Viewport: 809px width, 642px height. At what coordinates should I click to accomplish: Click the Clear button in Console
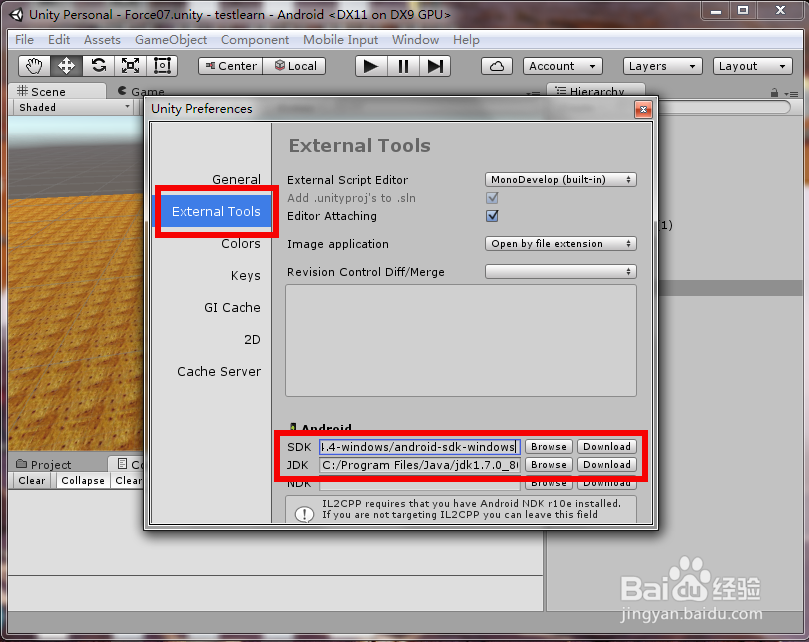[31, 480]
